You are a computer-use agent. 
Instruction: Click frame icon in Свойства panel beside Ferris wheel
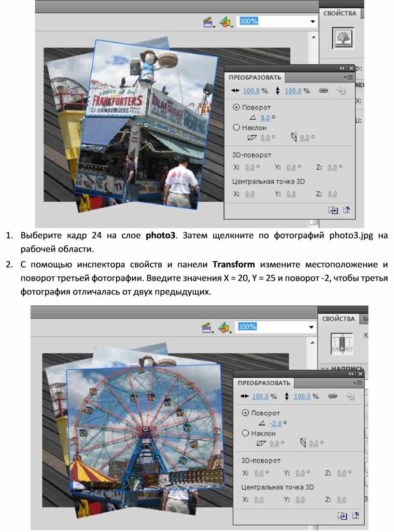coord(342,344)
